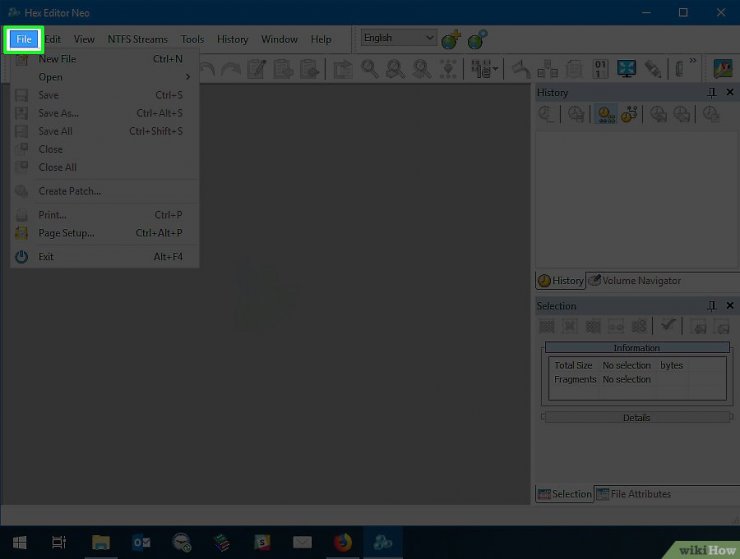This screenshot has height=559, width=740.
Task: Open the Window menu
Action: 279,39
